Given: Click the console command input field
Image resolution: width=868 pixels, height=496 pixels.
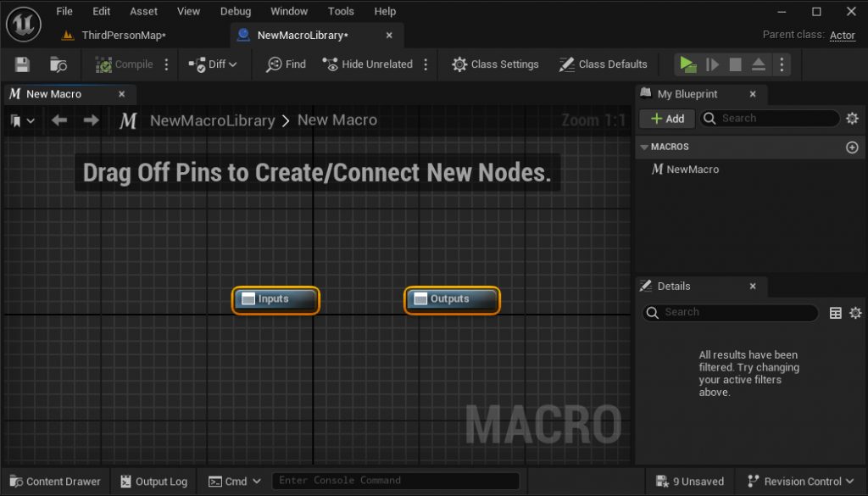Looking at the screenshot, I should (x=395, y=481).
